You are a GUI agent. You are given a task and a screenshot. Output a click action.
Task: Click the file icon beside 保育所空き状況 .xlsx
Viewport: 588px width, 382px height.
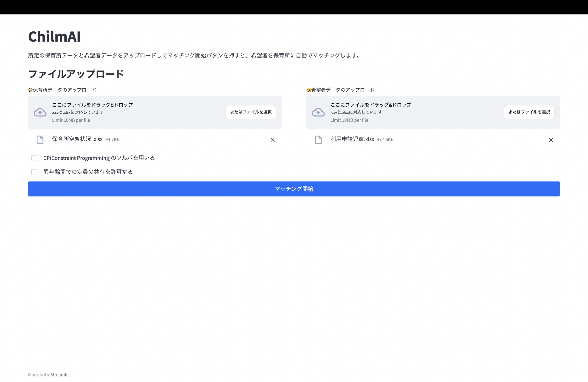click(x=40, y=140)
